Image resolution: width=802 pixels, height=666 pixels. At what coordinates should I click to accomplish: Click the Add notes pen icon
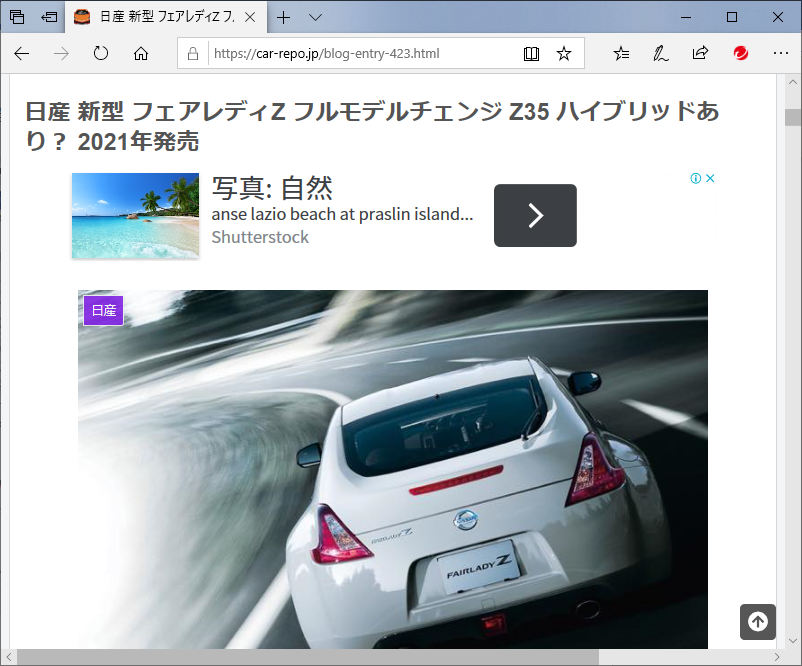[x=660, y=54]
